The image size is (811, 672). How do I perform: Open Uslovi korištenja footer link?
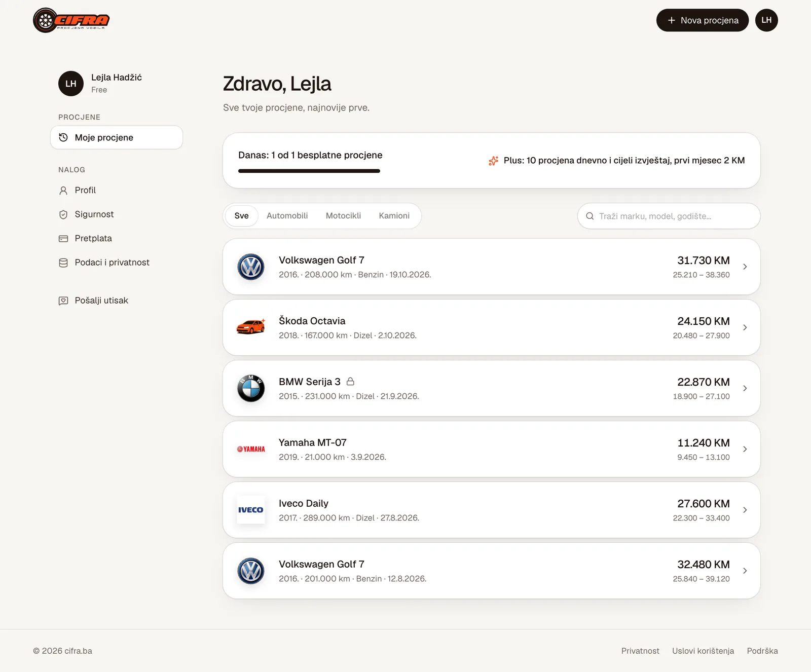(x=703, y=651)
